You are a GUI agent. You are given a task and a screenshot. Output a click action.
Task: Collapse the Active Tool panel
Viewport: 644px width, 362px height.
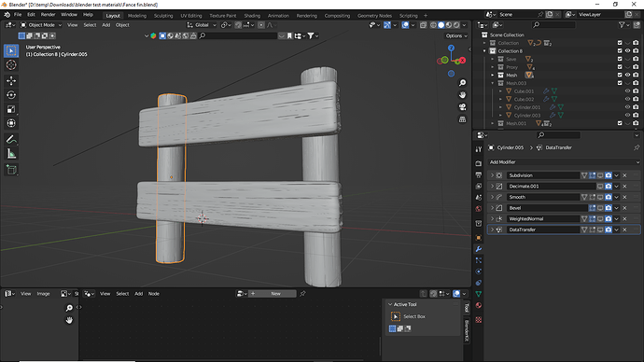tap(390, 304)
